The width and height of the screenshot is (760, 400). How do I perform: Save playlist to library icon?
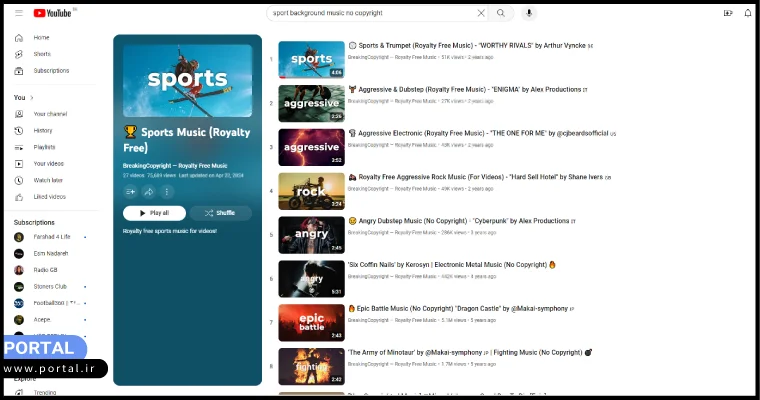coord(130,191)
